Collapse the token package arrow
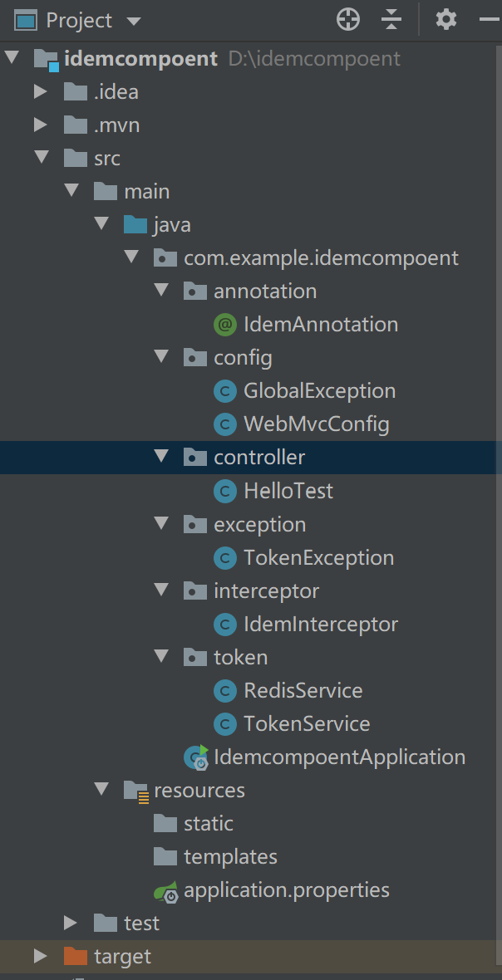The image size is (502, 980). pos(161,657)
